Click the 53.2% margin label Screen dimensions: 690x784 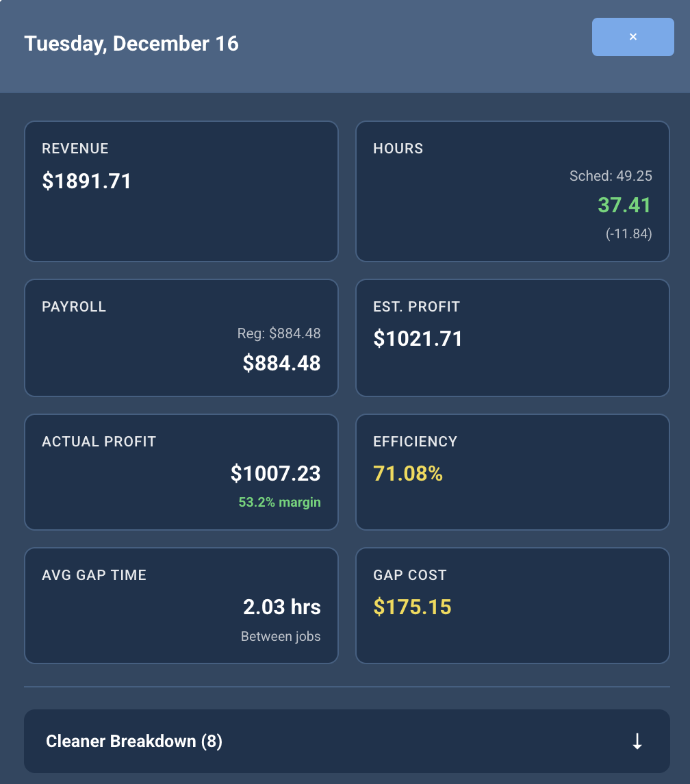(x=279, y=502)
